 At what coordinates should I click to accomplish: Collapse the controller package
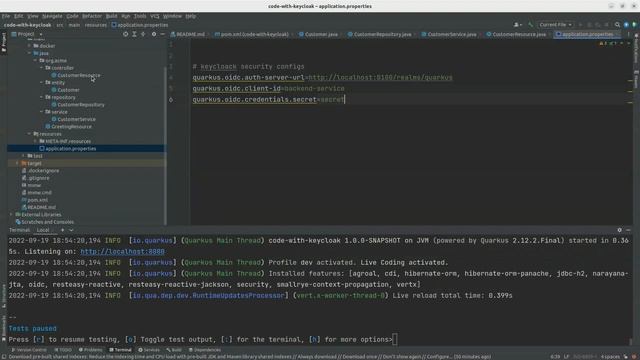tap(42, 68)
